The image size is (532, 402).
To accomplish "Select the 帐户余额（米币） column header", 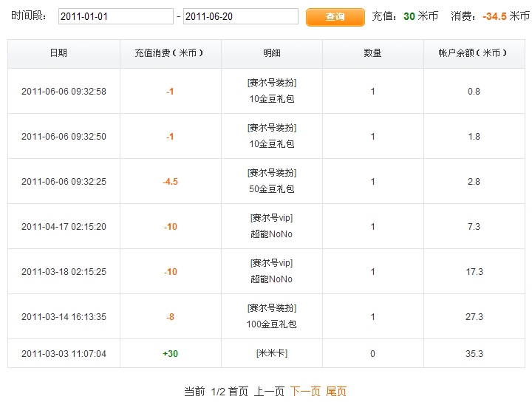I will click(474, 54).
